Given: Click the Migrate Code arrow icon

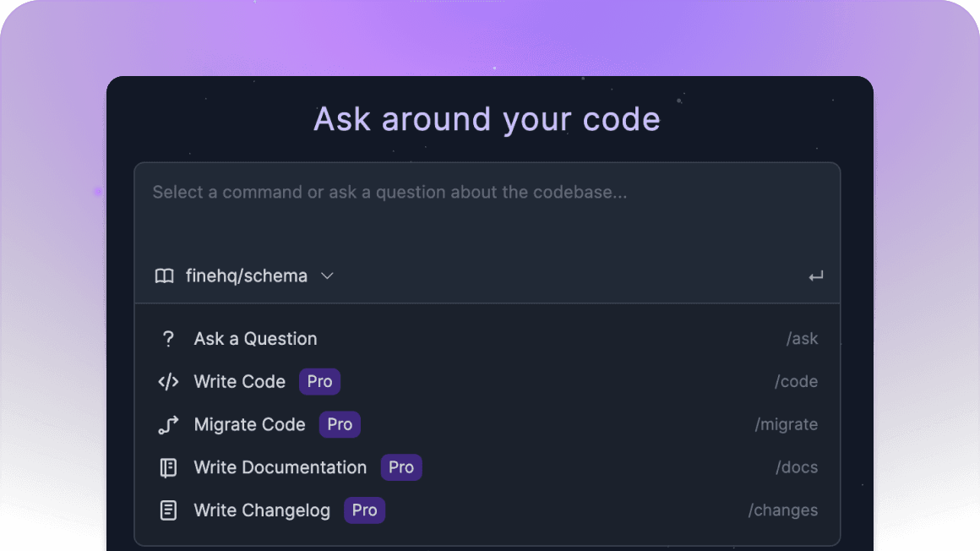Looking at the screenshot, I should 168,425.
